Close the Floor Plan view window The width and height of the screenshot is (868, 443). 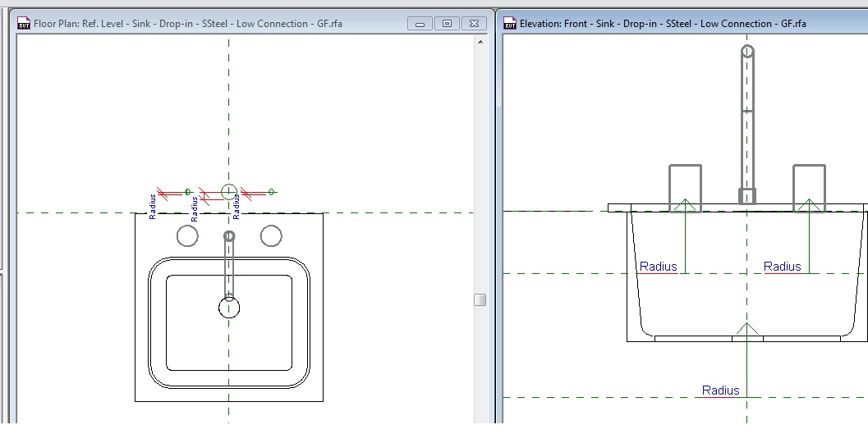[474, 24]
